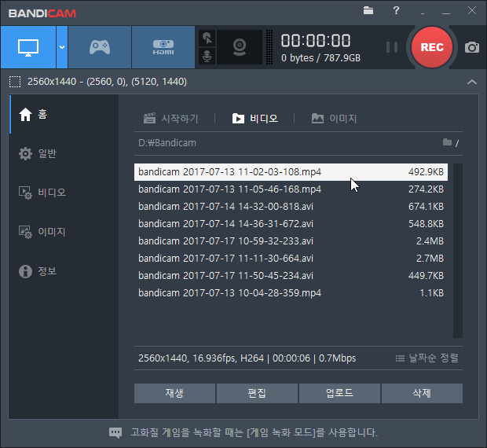Click the dashed rectangle capture area icon

point(15,82)
